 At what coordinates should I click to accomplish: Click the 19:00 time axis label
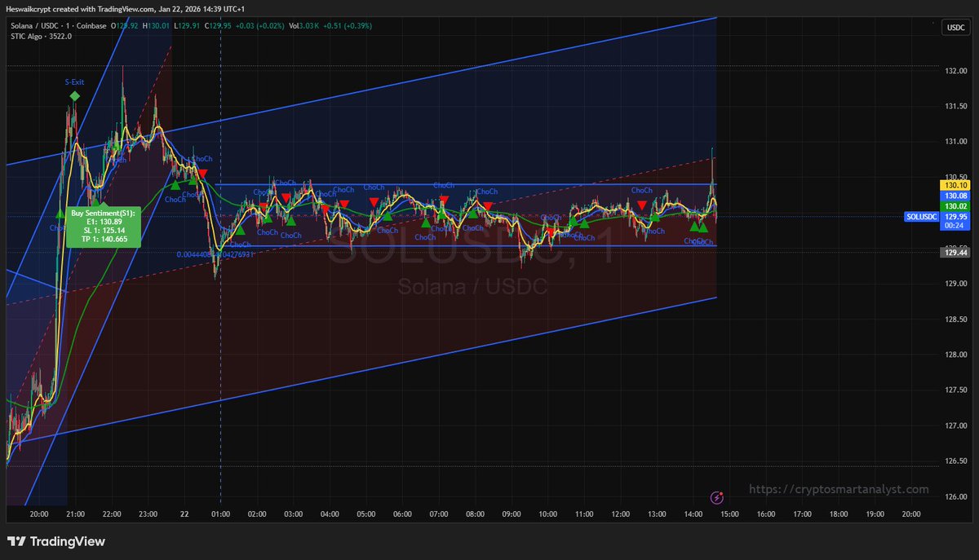click(875, 514)
